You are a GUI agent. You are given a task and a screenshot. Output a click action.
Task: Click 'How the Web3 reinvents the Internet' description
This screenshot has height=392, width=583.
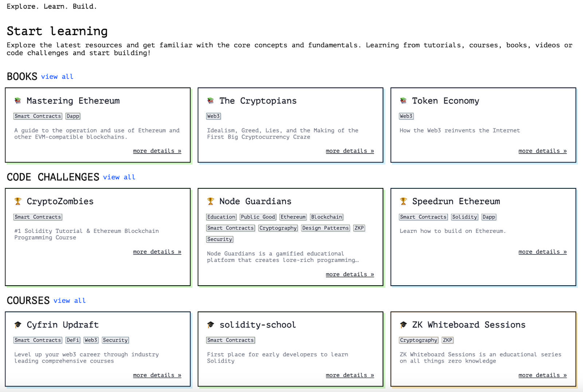[x=460, y=130]
